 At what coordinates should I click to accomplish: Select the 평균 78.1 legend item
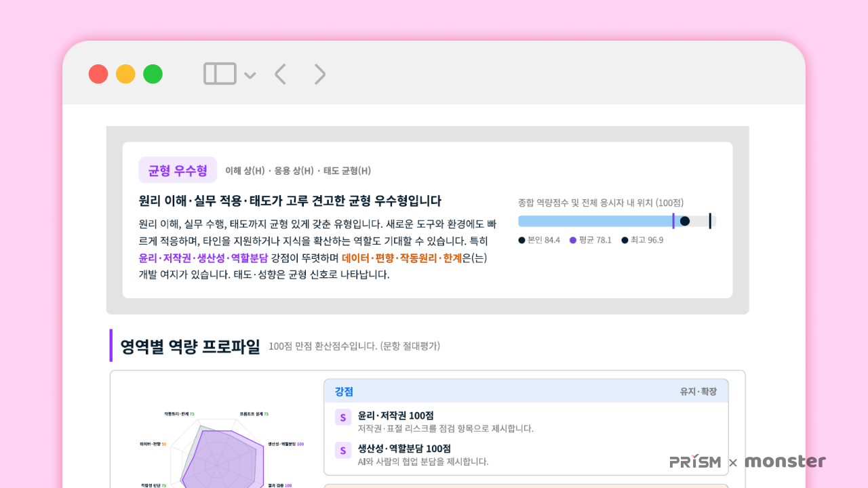point(591,240)
